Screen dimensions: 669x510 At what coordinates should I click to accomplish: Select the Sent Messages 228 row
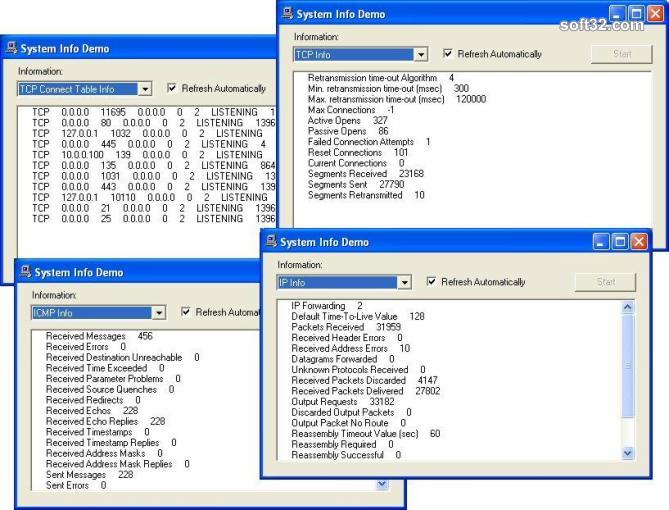[89, 475]
